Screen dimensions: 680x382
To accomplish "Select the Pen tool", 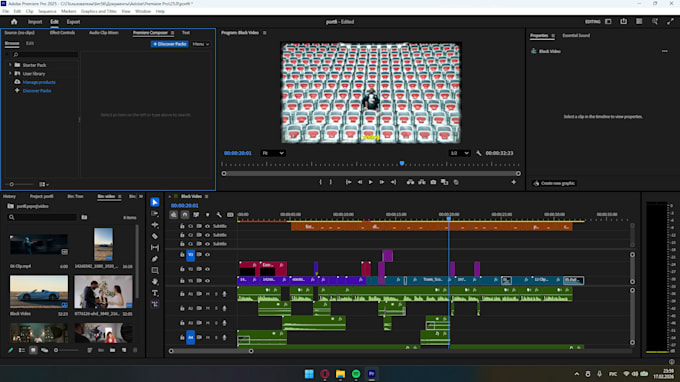I will pyautogui.click(x=155, y=259).
